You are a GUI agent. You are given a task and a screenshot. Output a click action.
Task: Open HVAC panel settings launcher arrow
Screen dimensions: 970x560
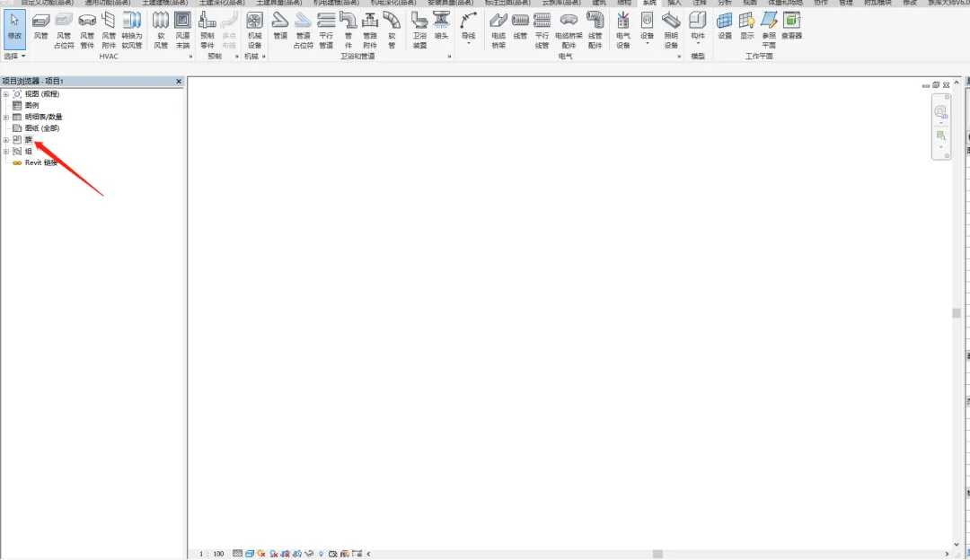[190, 57]
